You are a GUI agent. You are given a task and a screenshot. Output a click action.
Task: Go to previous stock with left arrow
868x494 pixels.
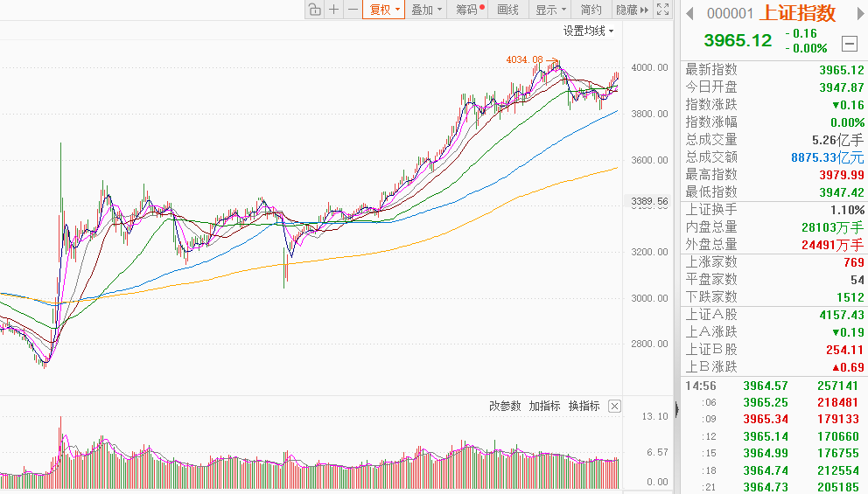click(x=689, y=13)
